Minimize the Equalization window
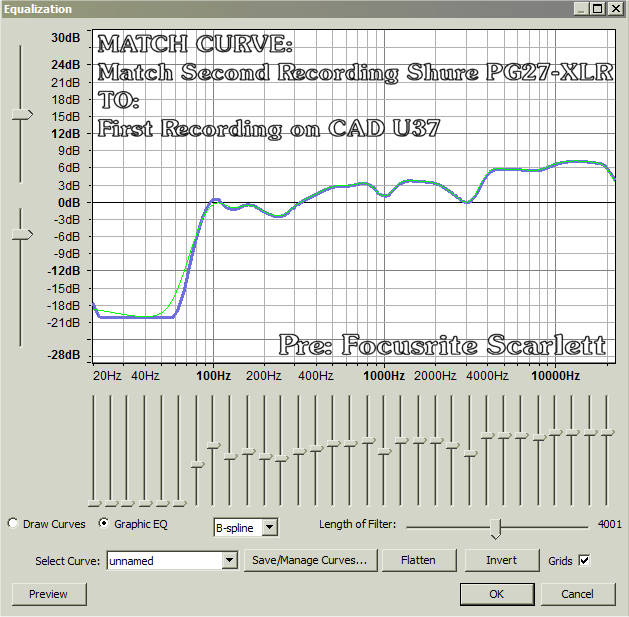629x617 pixels. point(582,8)
